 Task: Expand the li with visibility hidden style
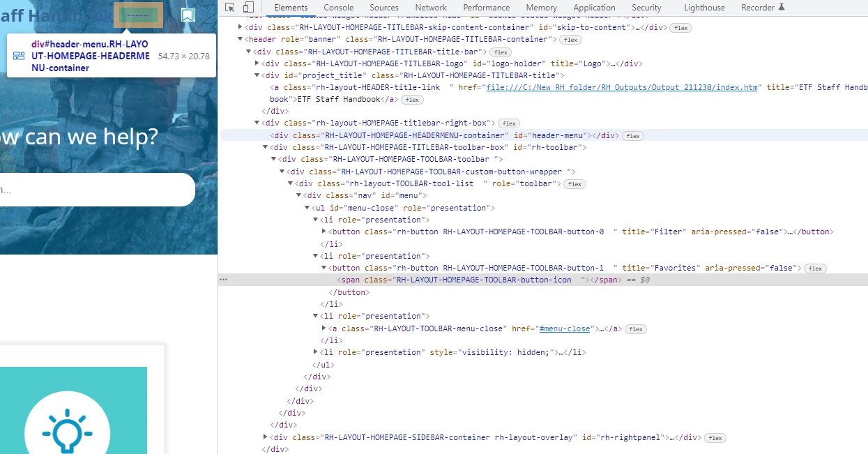pos(316,352)
